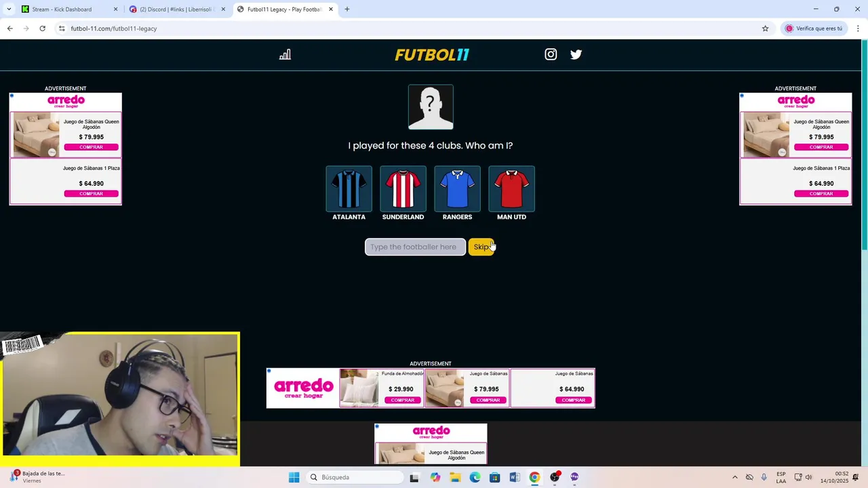Open Task View on taskbar
Screen dimensions: 868x488
[x=414, y=477]
